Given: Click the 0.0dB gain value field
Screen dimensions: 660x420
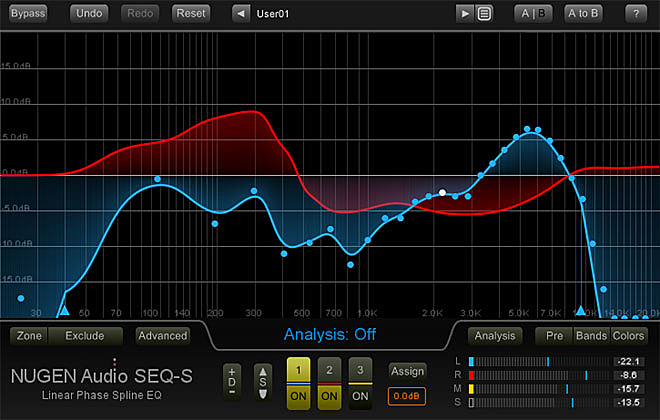Looking at the screenshot, I should click(x=407, y=396).
